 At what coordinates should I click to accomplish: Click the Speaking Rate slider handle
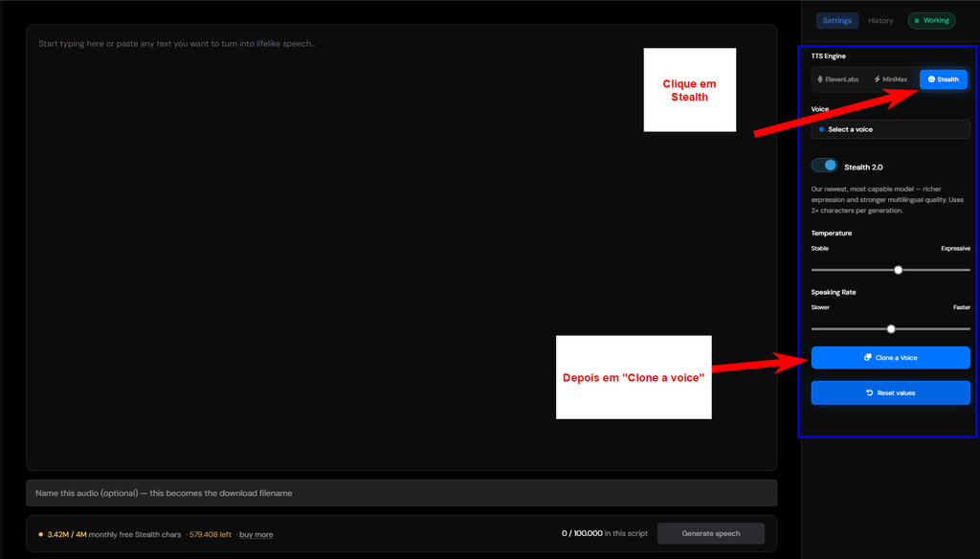point(891,329)
